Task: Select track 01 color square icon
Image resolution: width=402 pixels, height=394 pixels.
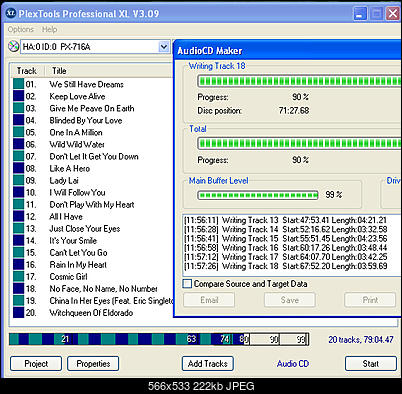Action: tap(18, 84)
